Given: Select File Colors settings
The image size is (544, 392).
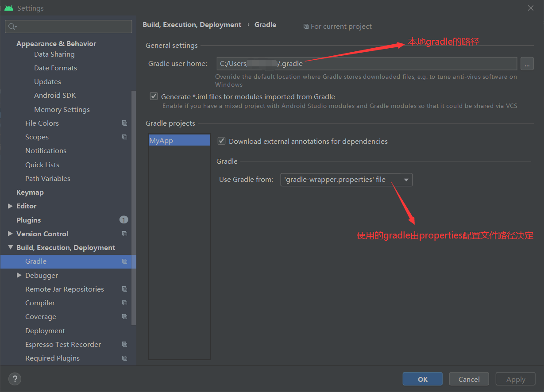Looking at the screenshot, I should 42,123.
